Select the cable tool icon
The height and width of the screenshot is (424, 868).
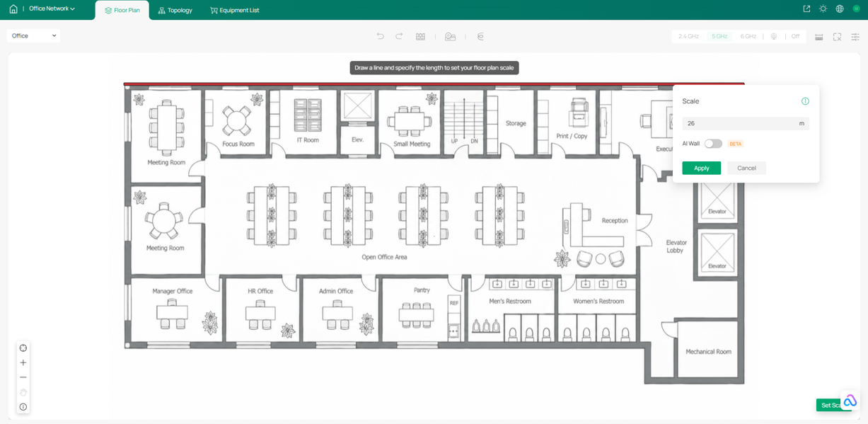(x=480, y=36)
